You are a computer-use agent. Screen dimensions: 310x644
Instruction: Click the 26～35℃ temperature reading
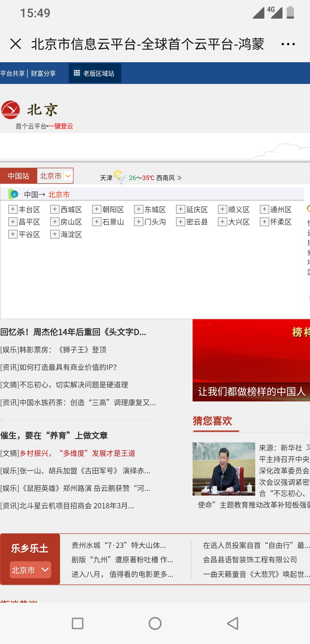click(142, 178)
